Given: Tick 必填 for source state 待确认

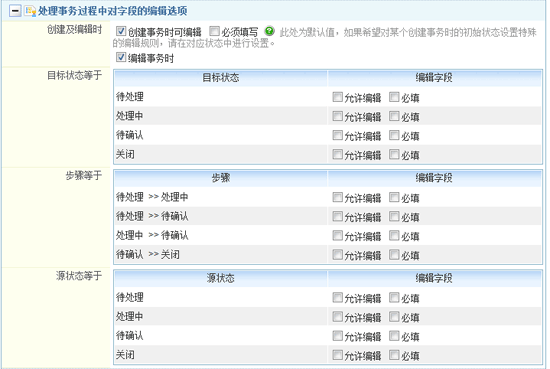Looking at the screenshot, I should tap(394, 336).
